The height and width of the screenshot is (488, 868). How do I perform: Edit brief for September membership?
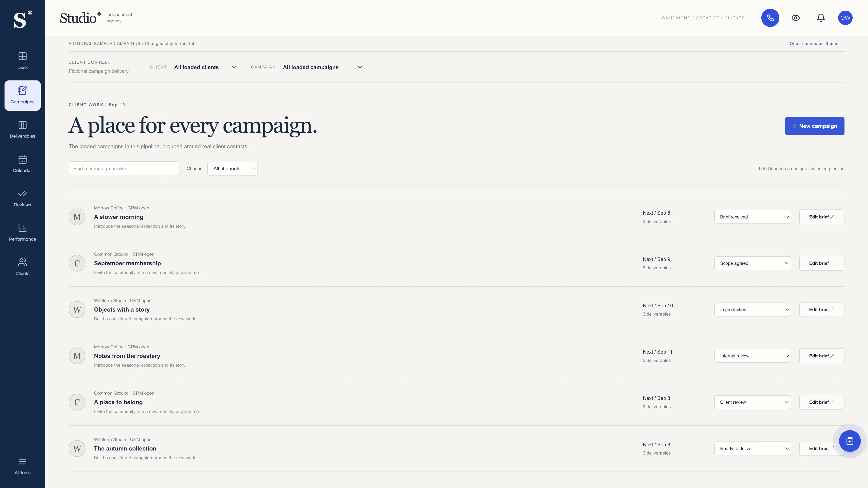(821, 263)
